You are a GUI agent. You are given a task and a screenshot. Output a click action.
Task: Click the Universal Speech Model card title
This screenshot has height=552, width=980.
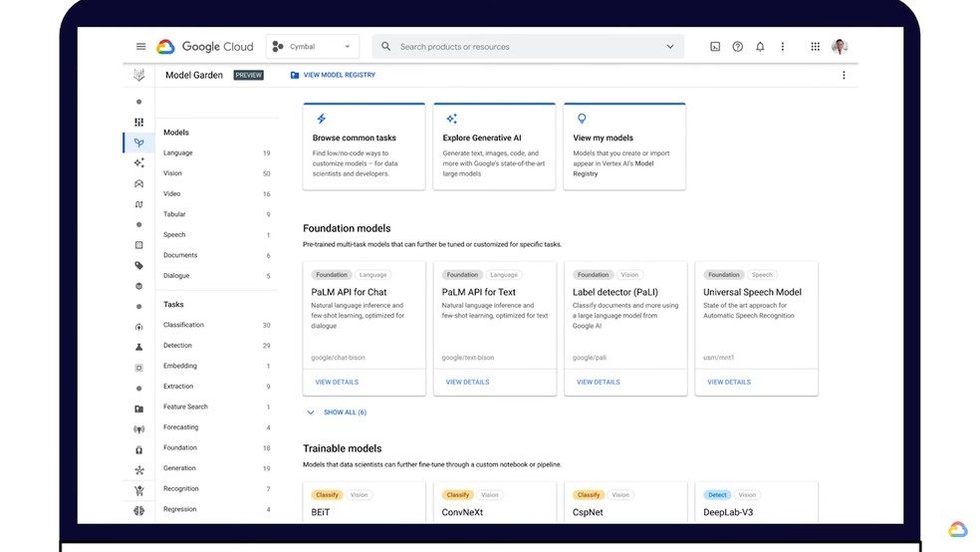752,292
